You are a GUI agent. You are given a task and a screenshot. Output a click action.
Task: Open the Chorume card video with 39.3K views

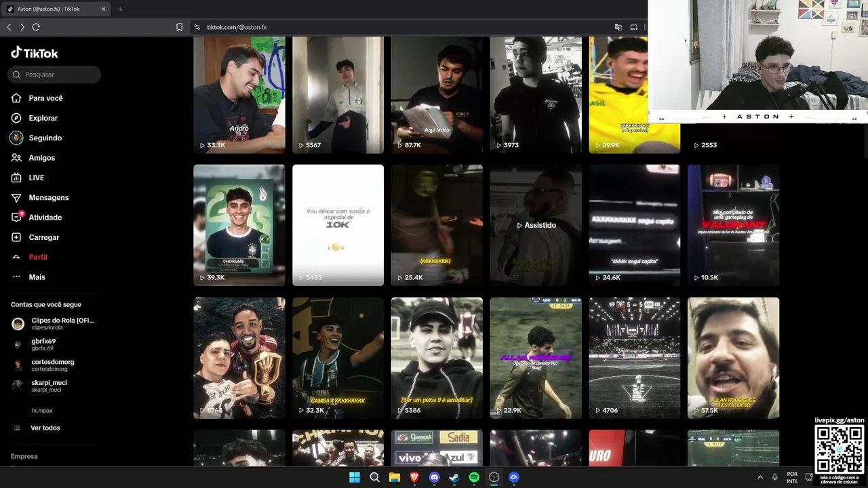239,225
